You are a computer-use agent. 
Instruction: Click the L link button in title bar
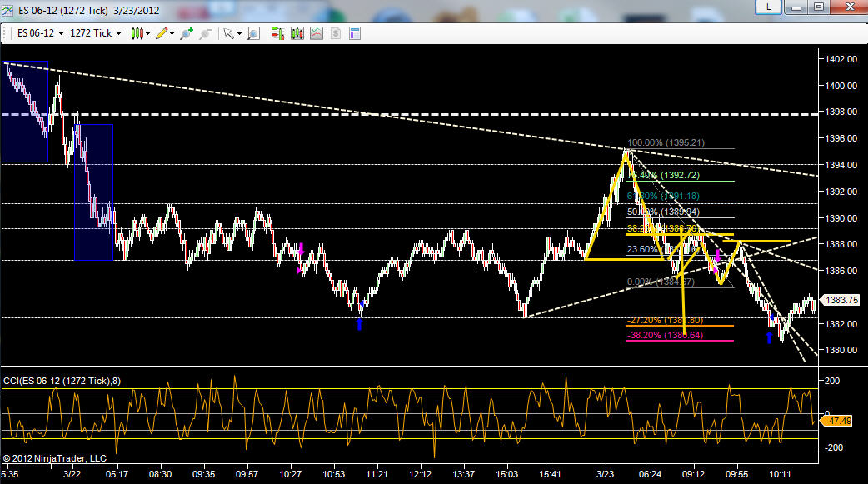coord(768,7)
